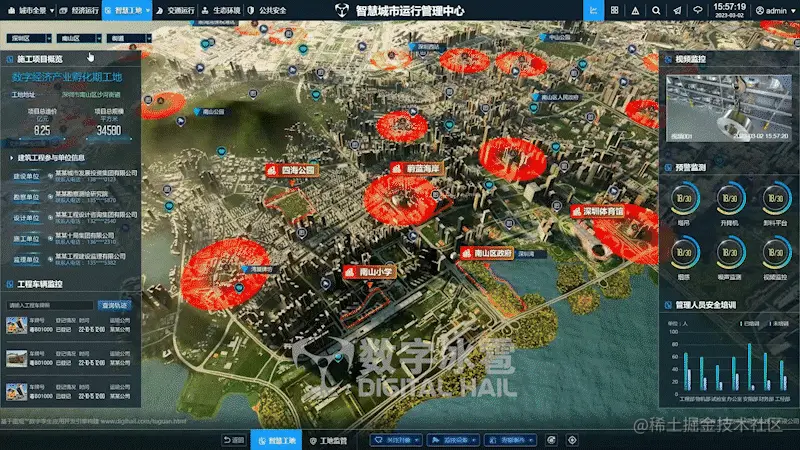Click the 视频监控 panel icon
This screenshot has width=800, height=450.
pos(668,59)
